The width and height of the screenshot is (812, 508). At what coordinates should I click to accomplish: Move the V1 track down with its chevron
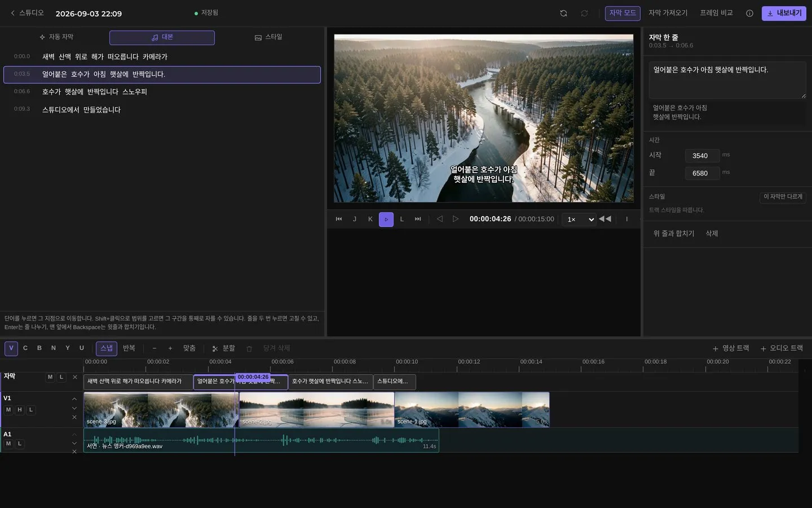point(74,408)
